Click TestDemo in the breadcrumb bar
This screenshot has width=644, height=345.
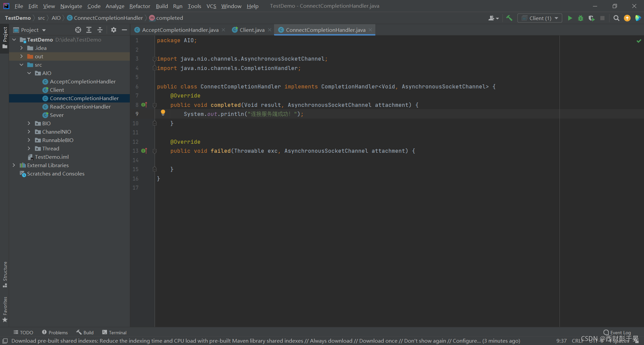coord(18,18)
